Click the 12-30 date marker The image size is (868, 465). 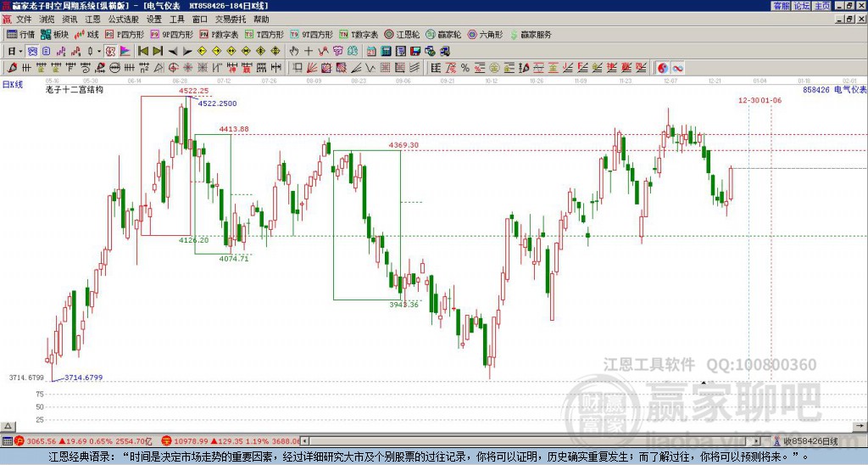(749, 100)
